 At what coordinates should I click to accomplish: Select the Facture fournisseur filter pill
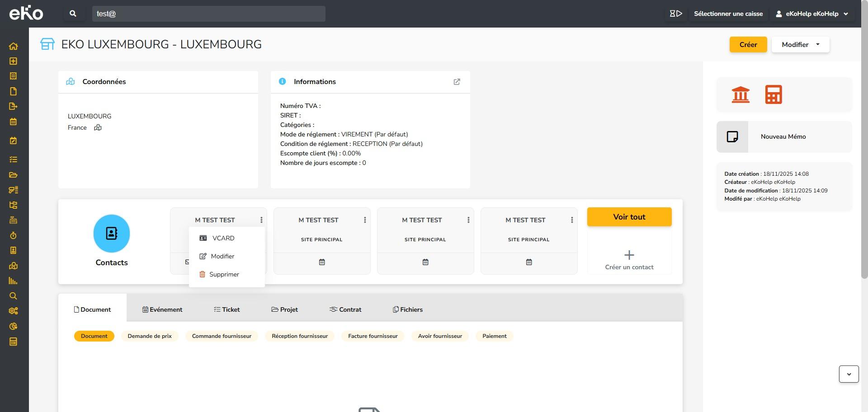(x=373, y=336)
